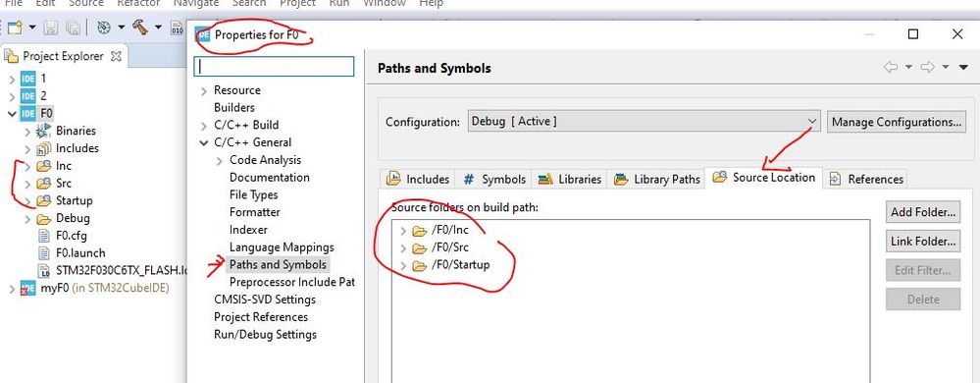This screenshot has height=383, width=980.
Task: Click the Link Folder button
Action: tap(923, 241)
